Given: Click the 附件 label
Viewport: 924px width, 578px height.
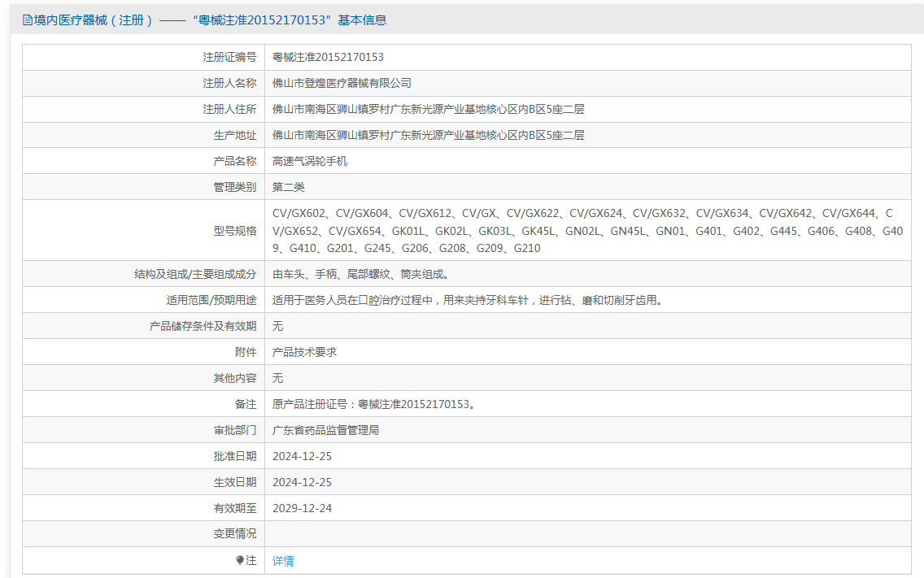Looking at the screenshot, I should coord(246,352).
